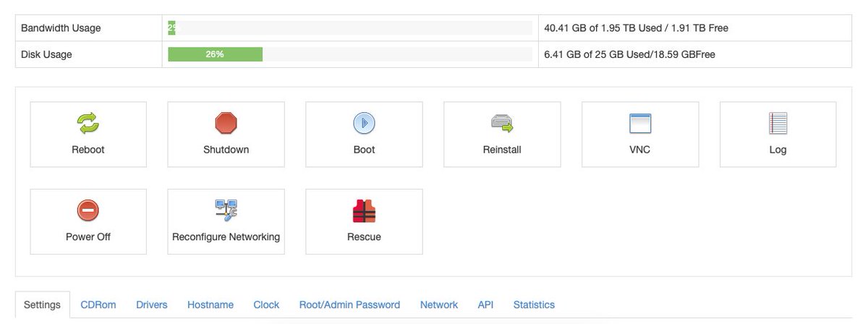Click the red Shutdown stop-sign icon

[x=226, y=124]
